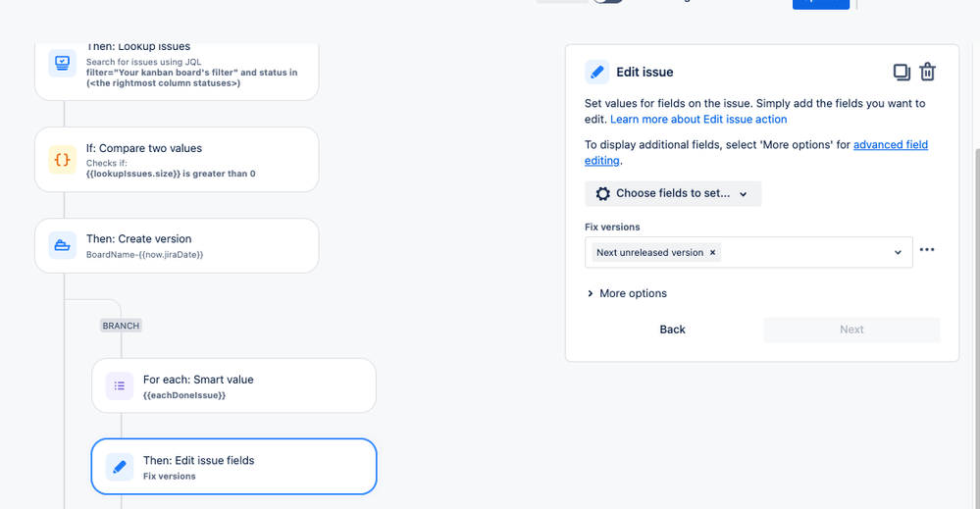Select the Then: Create version step

(x=177, y=245)
